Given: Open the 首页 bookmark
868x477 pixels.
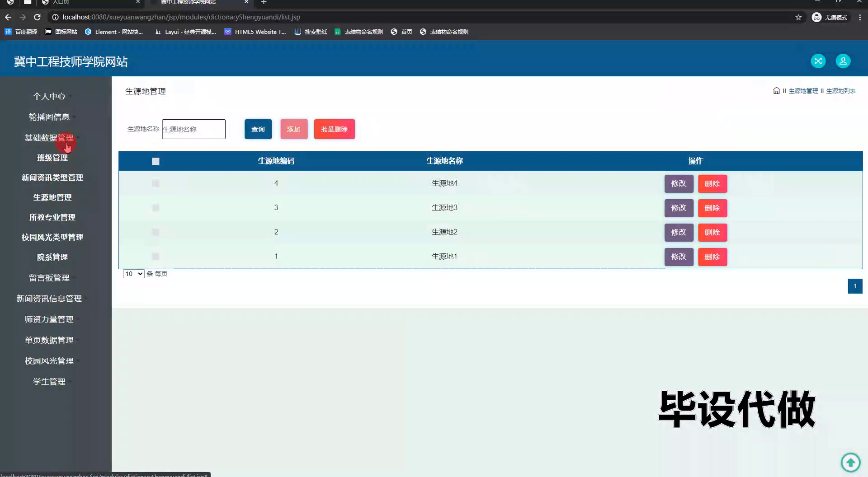Looking at the screenshot, I should click(x=401, y=32).
